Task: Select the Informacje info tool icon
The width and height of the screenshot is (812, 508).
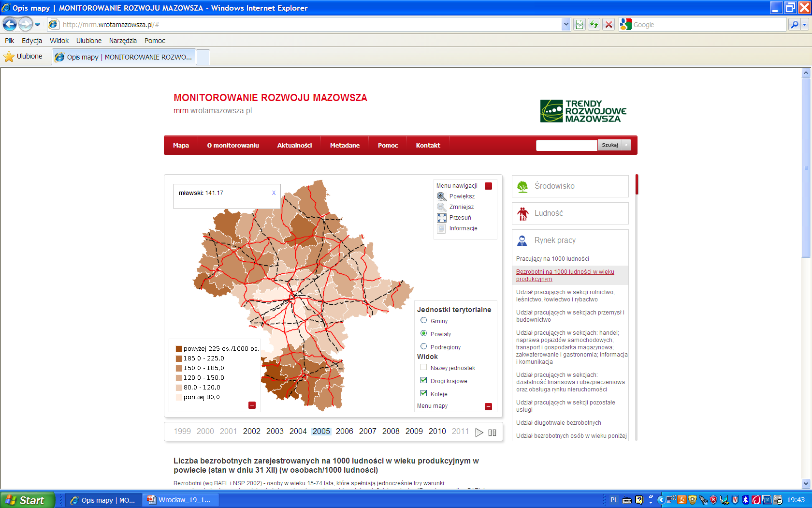Action: tap(441, 228)
